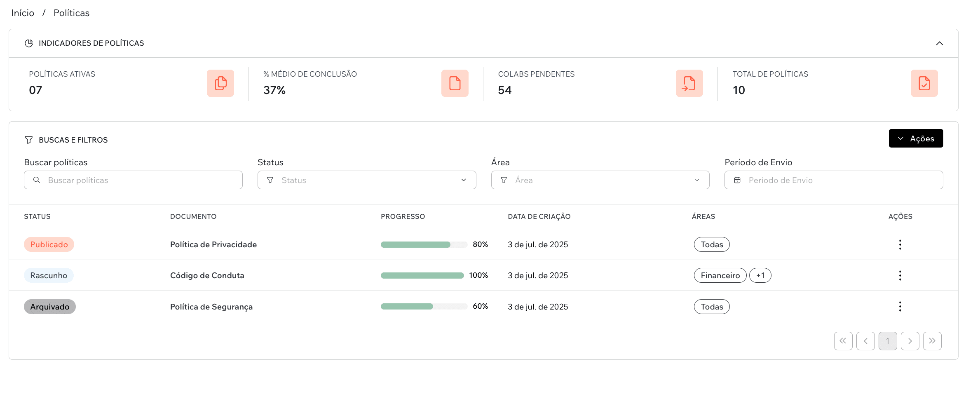Click the Colabs Pendentes transfer icon
Viewport: 980px width, 394px height.
pos(689,83)
